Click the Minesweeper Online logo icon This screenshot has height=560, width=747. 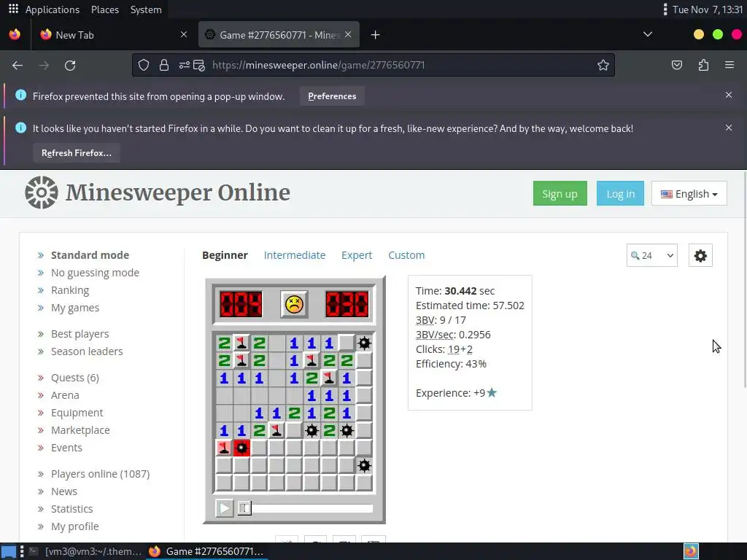point(42,192)
